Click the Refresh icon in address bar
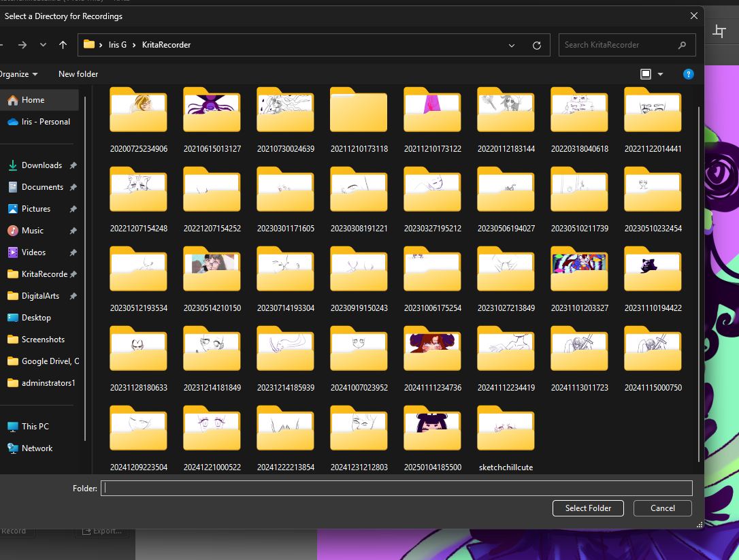739x560 pixels. point(537,45)
